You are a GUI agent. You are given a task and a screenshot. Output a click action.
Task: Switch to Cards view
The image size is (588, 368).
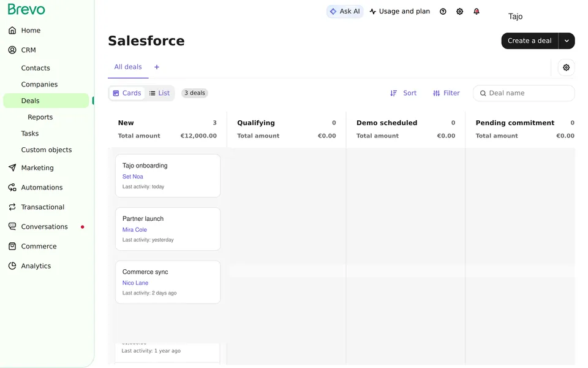pos(127,93)
